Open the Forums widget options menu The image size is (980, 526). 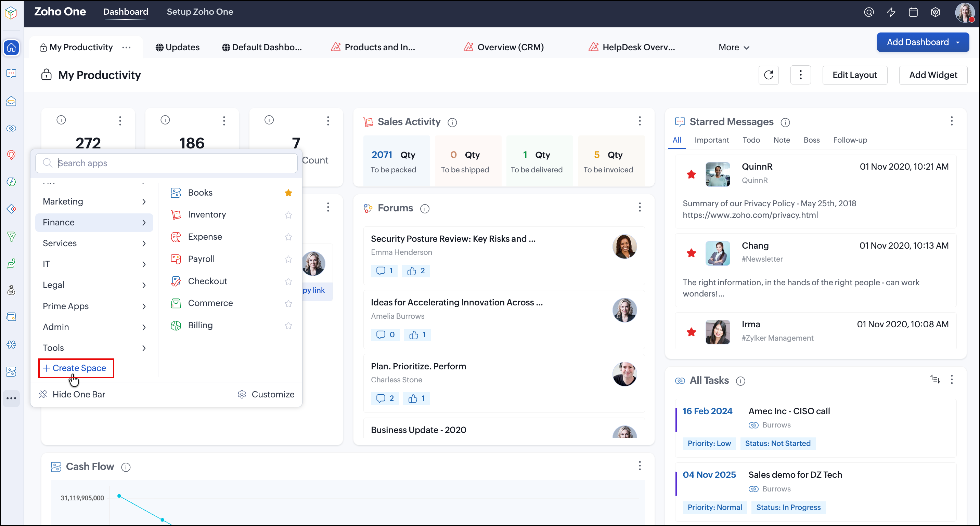640,207
